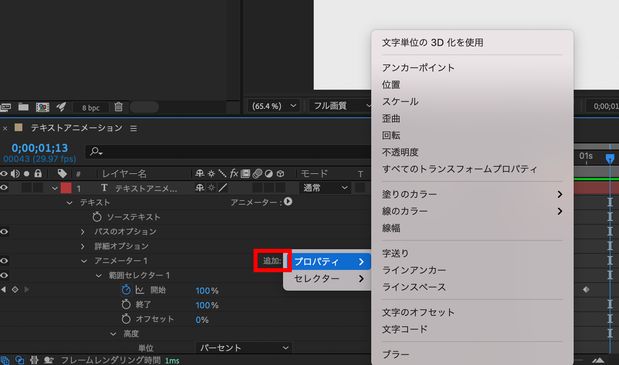Click the timeline layer search field
Viewport: 619px width, 365px height.
coord(229,152)
